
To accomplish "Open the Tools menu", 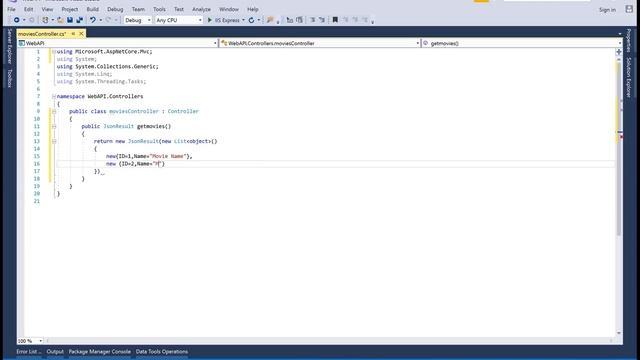I will point(159,9).
